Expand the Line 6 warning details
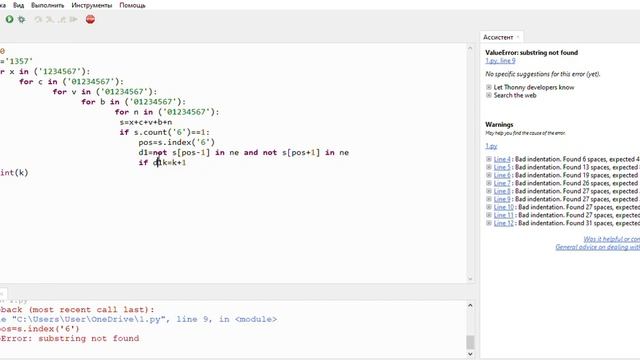640x360 pixels. point(489,175)
